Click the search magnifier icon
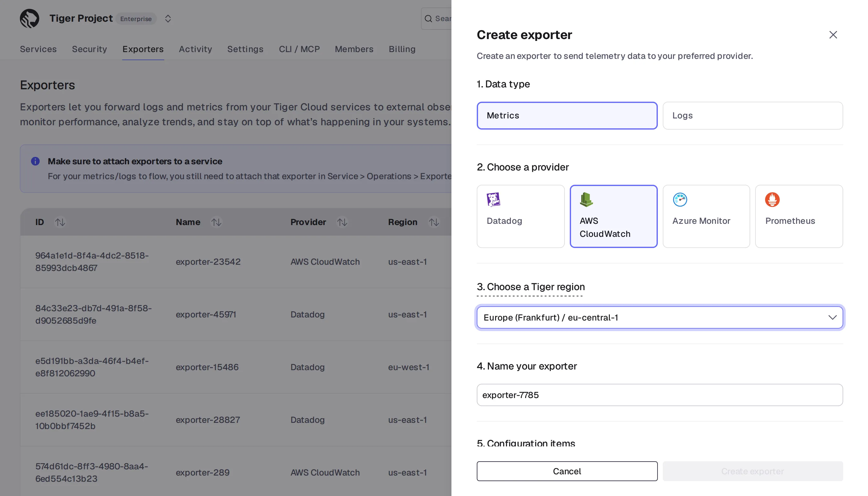The width and height of the screenshot is (868, 496). tap(428, 18)
